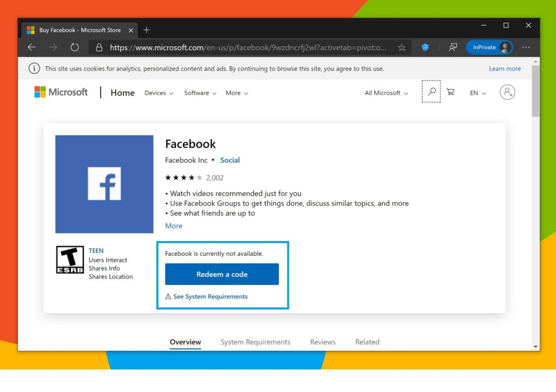Close the Buy Facebook tab
The image size is (556, 392).
(x=131, y=30)
